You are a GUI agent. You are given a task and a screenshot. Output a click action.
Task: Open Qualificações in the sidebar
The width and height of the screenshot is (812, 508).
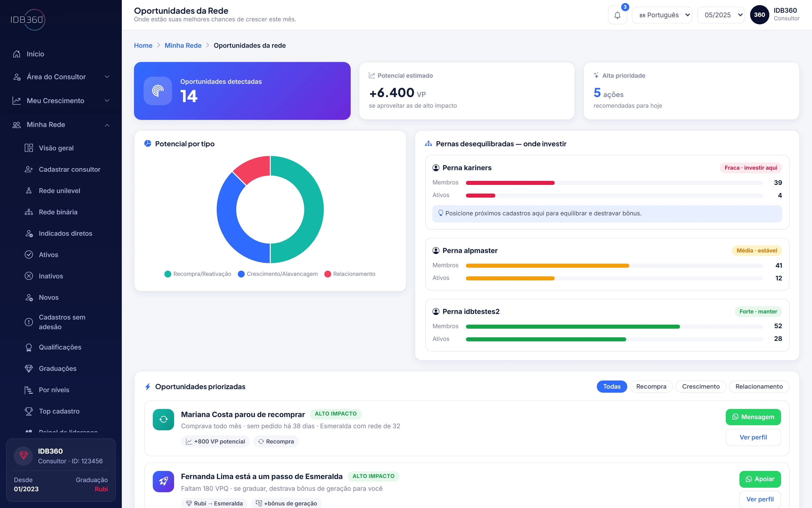click(x=60, y=347)
